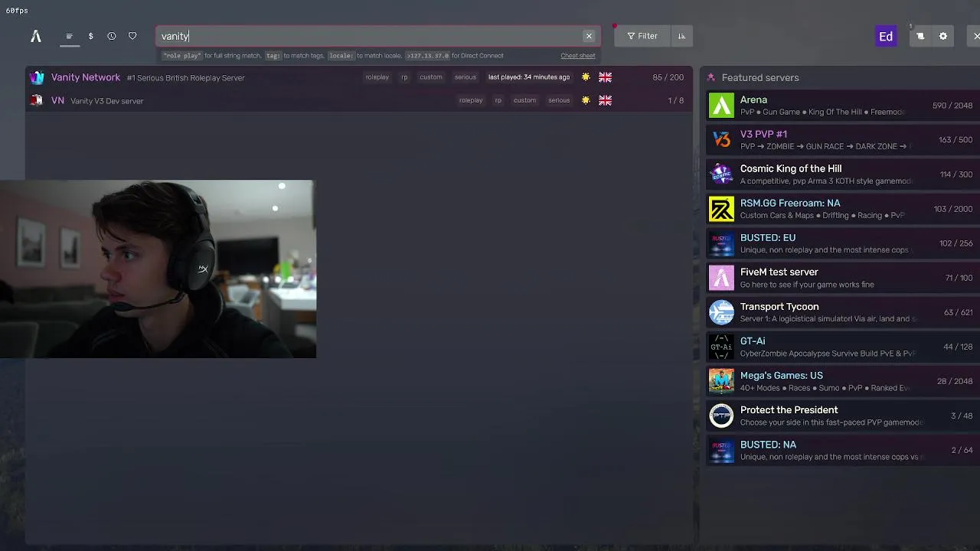Click the VN server logo icon
The width and height of the screenshot is (980, 551).
[x=37, y=100]
